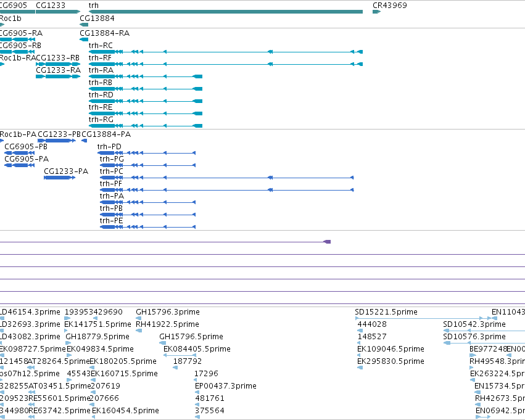Select EST EK295830.5prime
525x420 pixels.
[x=391, y=361]
